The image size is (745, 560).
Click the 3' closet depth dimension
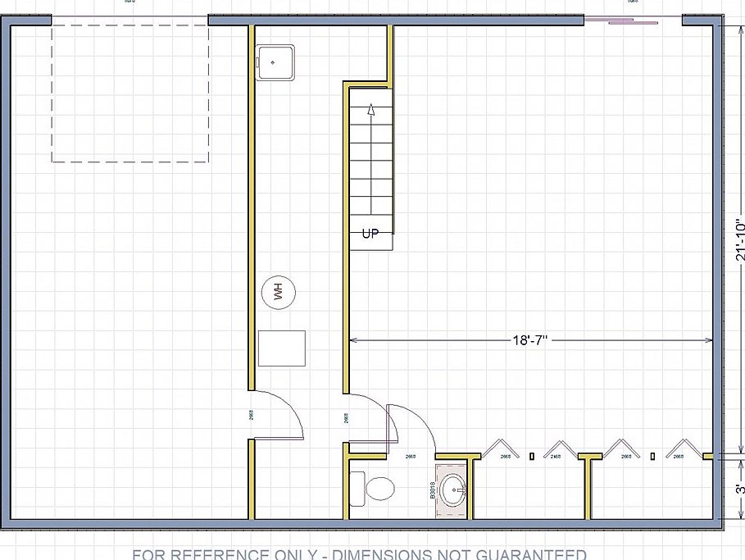[738, 489]
